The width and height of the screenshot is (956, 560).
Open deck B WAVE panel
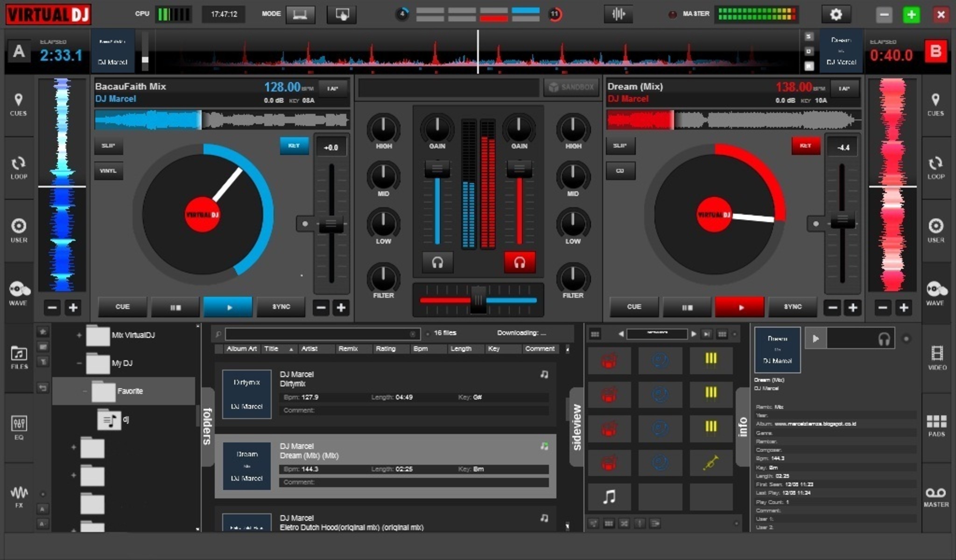pos(935,294)
